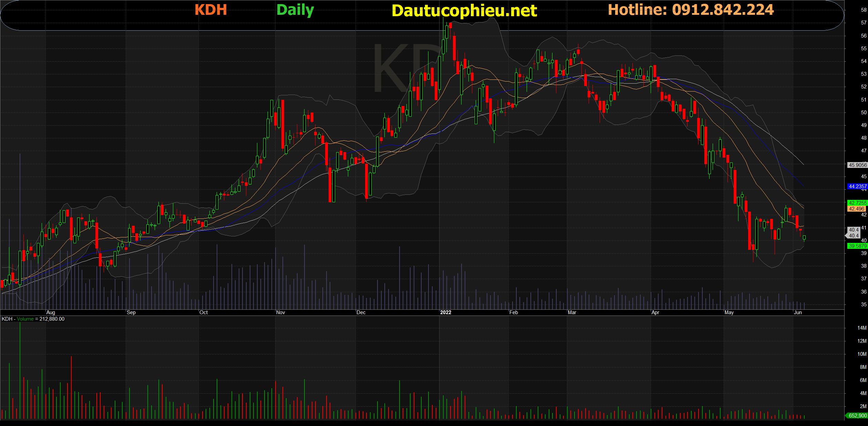Select the orange 42.496 price tag
868x426 pixels.
856,209
